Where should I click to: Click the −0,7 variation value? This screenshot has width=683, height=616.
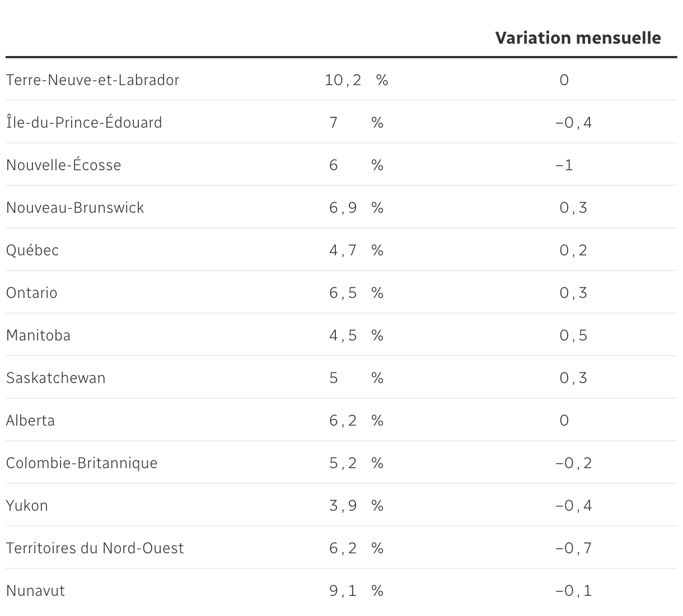[x=573, y=548]
